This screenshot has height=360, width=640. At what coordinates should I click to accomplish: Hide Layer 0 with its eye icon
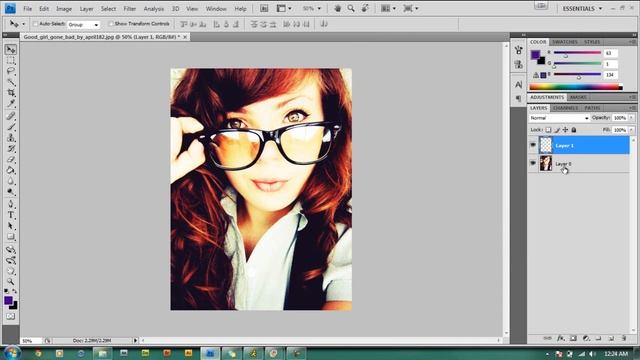click(x=533, y=163)
